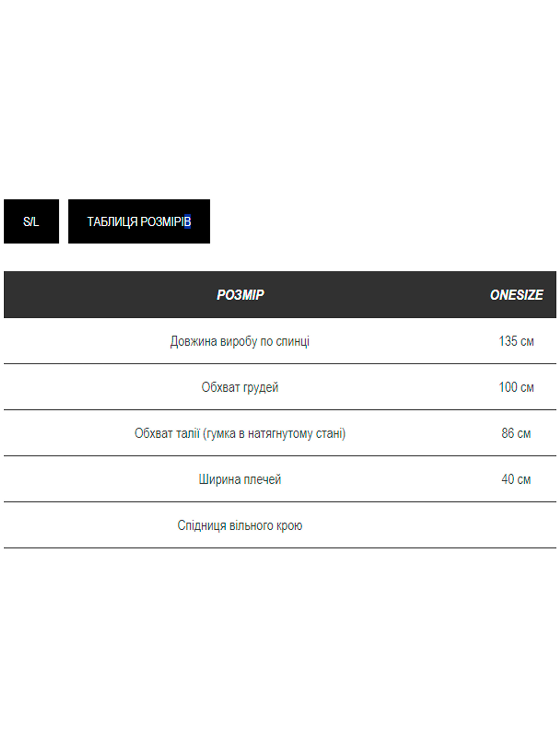Select the Обхват грудей row label
560x747 pixels.
click(x=240, y=387)
